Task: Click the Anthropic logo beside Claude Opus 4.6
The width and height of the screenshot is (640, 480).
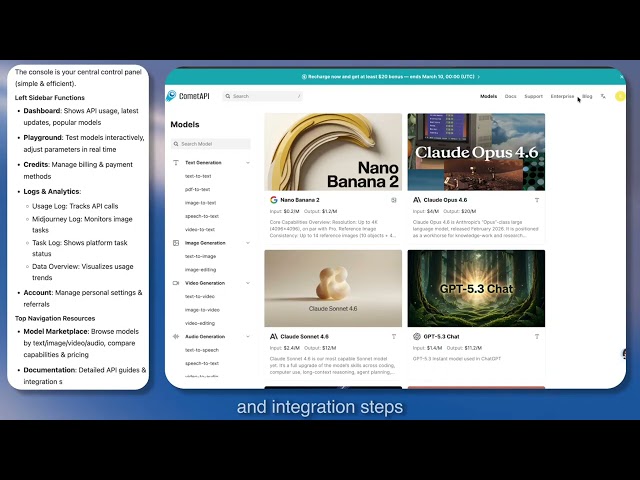Action: [x=417, y=200]
